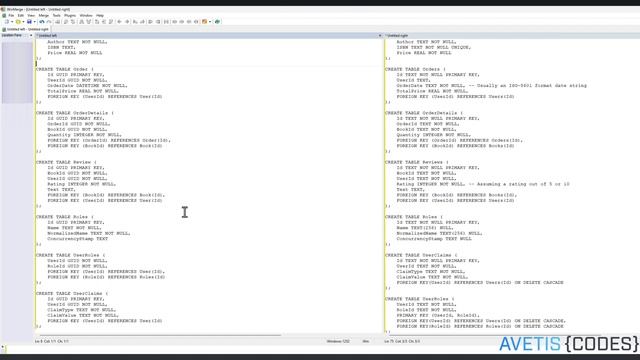Viewport: 640px width, 360px height.
Task: Click the orange toolbar icon near Refresh
Action: 204,22
